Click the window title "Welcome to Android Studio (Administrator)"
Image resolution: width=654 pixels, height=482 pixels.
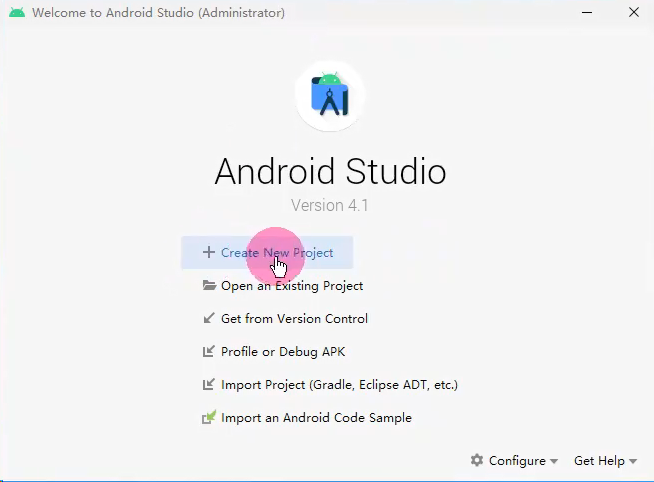coord(158,13)
